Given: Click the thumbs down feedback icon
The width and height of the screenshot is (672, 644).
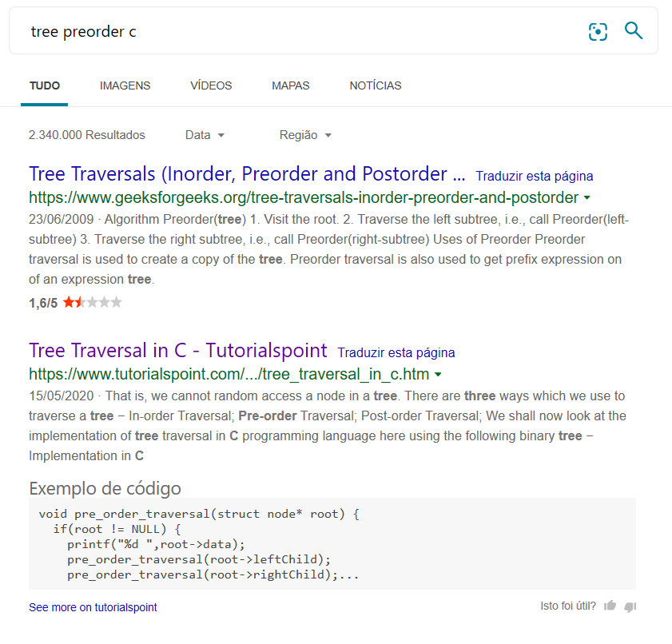Looking at the screenshot, I should tap(630, 606).
